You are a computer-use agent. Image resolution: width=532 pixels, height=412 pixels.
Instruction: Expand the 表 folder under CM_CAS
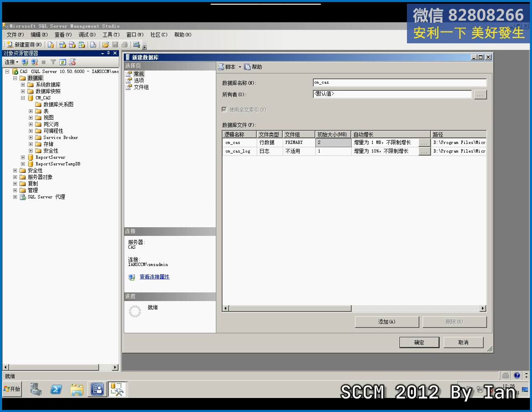pyautogui.click(x=31, y=111)
